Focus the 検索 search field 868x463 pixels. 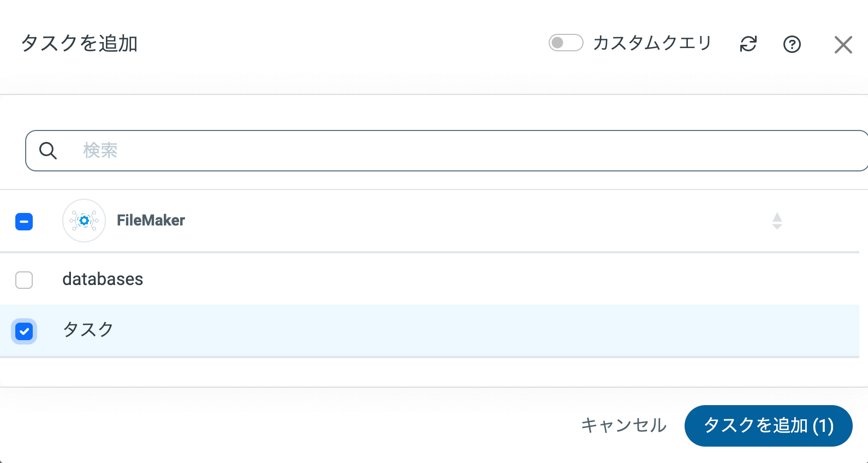coord(437,151)
